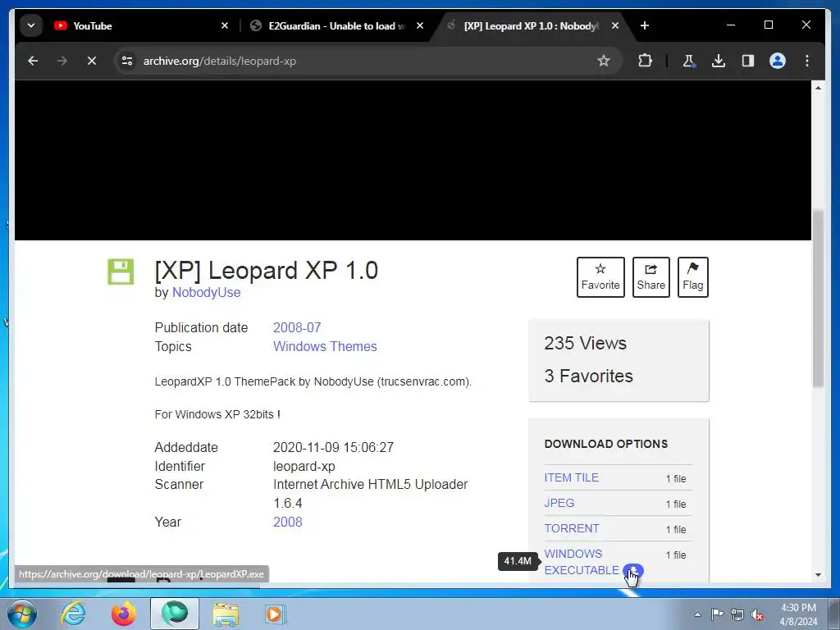Launch Internet Explorer from taskbar
This screenshot has width=840, height=630.
[73, 614]
